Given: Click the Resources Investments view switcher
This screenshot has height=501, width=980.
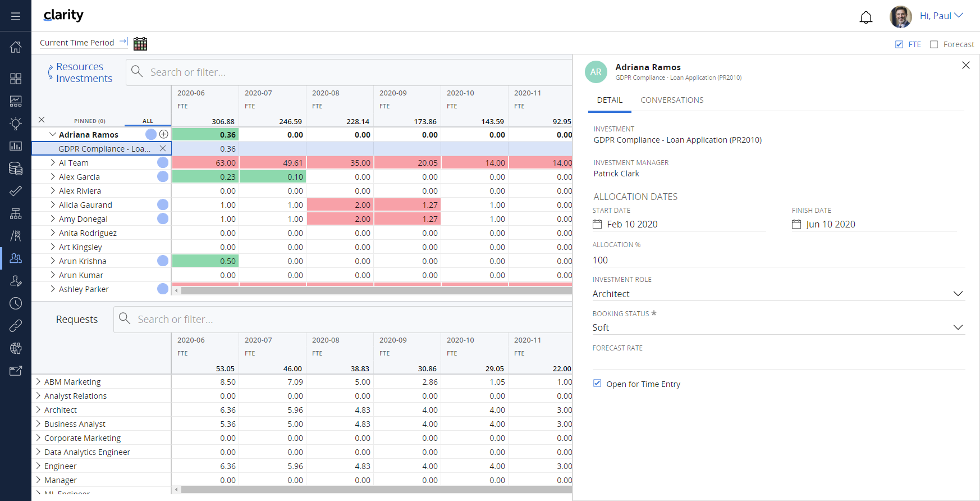Looking at the screenshot, I should pos(80,72).
